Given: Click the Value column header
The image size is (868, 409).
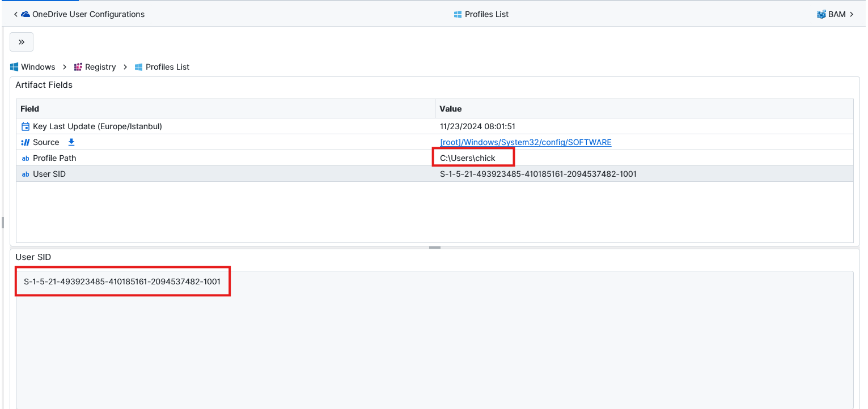Looking at the screenshot, I should [x=451, y=109].
